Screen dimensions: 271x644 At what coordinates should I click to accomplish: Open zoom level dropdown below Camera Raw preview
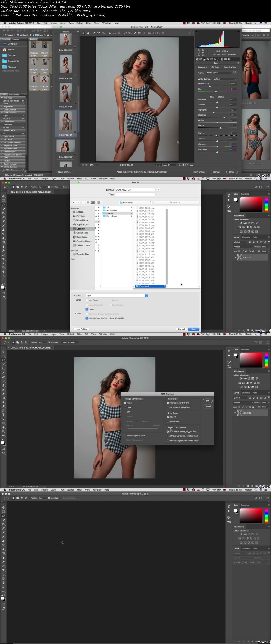97,165
